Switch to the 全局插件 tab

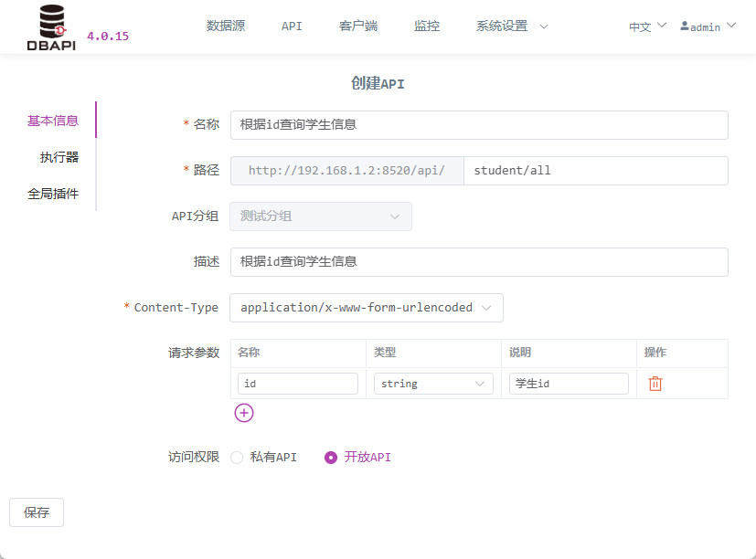53,194
